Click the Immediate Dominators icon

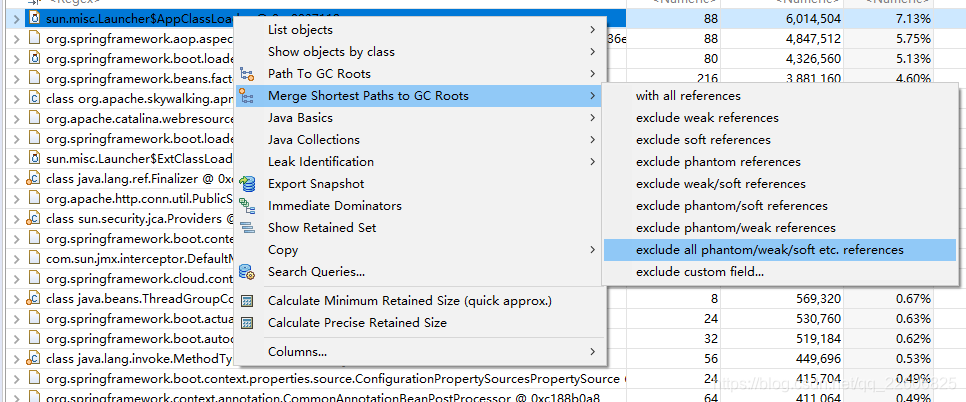tap(246, 206)
